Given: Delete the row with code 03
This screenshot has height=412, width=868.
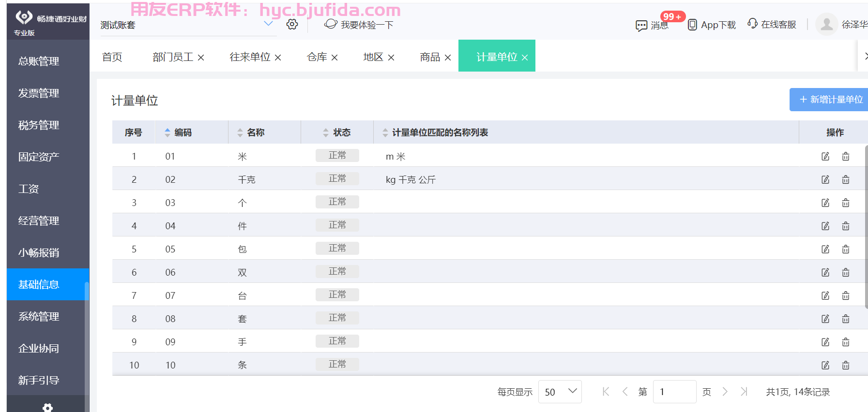Looking at the screenshot, I should [x=846, y=203].
